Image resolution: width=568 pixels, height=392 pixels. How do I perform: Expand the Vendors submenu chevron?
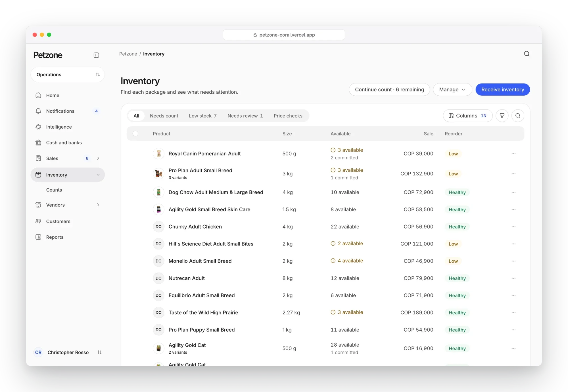pos(98,205)
